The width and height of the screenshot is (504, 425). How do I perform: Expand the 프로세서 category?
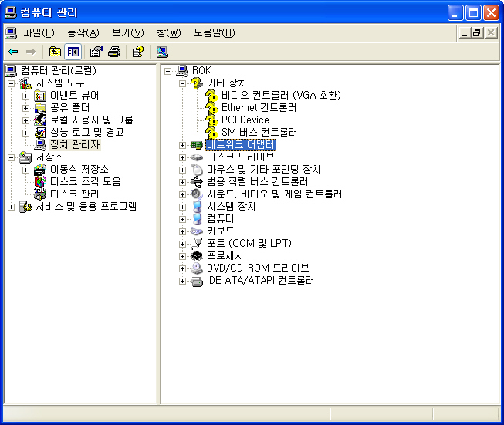(183, 256)
